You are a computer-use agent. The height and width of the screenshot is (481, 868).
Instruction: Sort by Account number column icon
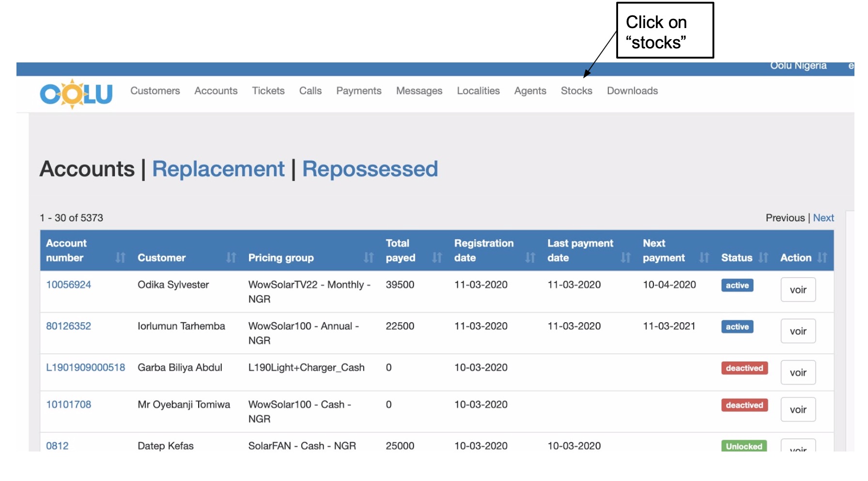pyautogui.click(x=120, y=258)
